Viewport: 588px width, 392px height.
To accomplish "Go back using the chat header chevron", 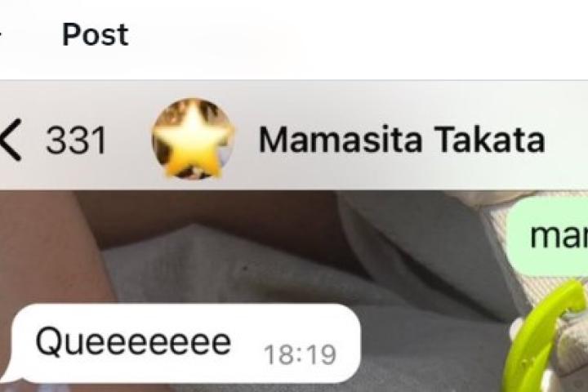I will tap(10, 140).
